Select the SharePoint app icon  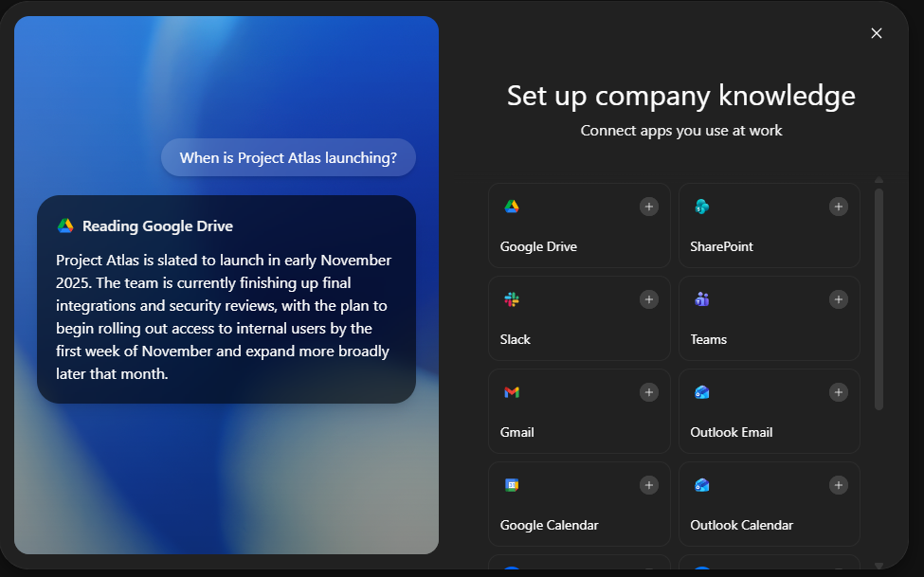coord(701,205)
